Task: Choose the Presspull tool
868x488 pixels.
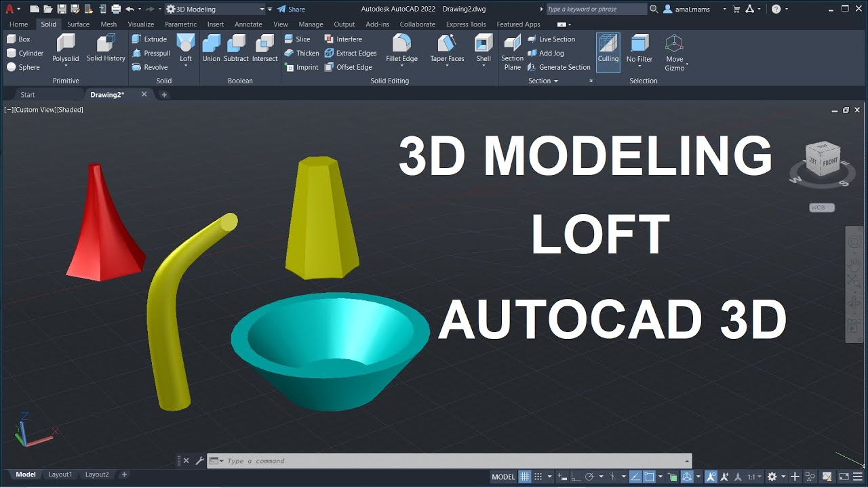Action: click(151, 53)
